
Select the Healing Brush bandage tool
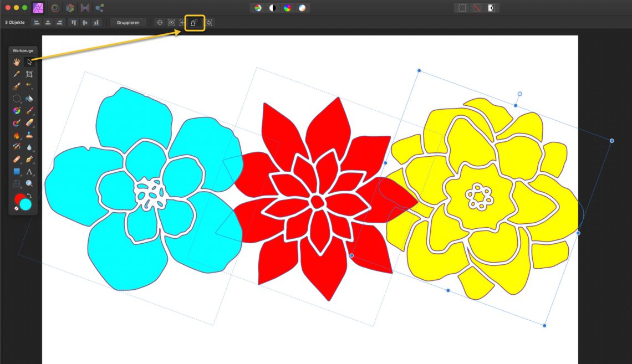coord(17,160)
